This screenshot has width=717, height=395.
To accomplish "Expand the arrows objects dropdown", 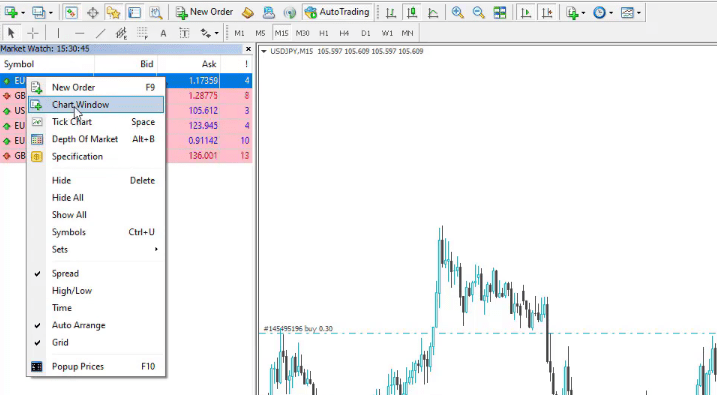I will (x=216, y=33).
